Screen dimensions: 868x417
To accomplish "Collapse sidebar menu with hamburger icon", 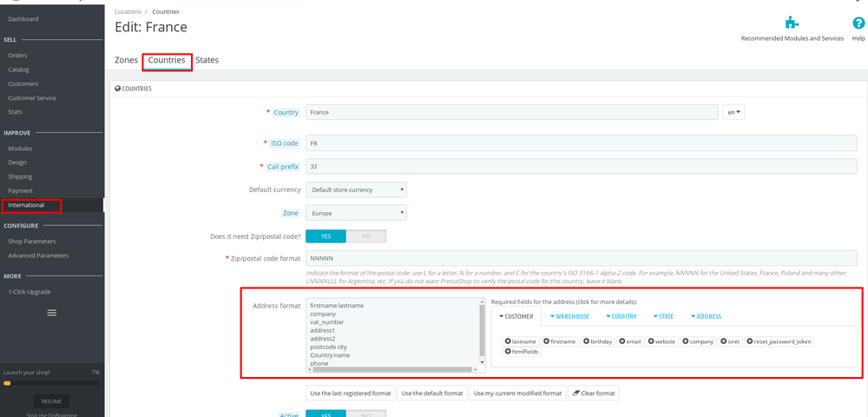I will click(52, 313).
